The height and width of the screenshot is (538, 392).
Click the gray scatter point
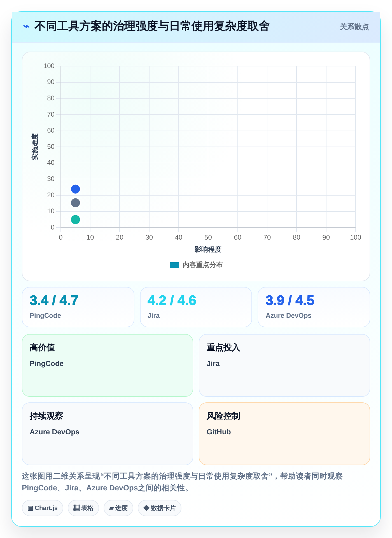click(x=75, y=203)
